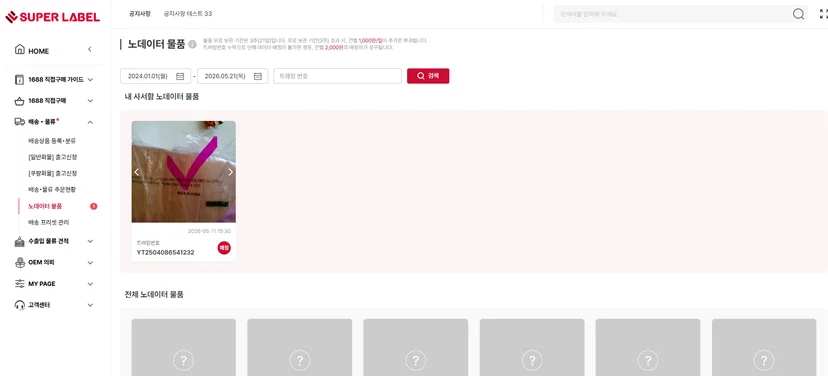Click the OEM 의뢰 icon
The width and height of the screenshot is (828, 376).
[20, 262]
